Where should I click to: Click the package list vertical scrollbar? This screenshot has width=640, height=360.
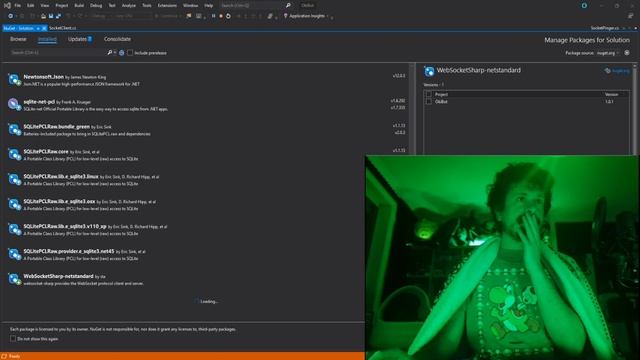tap(411, 110)
